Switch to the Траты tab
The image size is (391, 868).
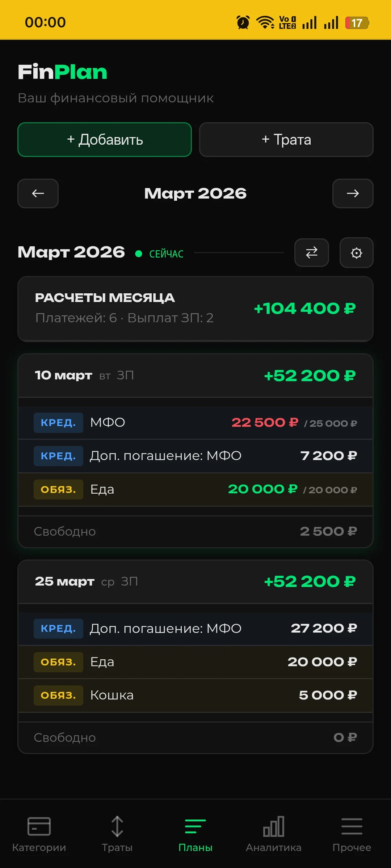(117, 833)
